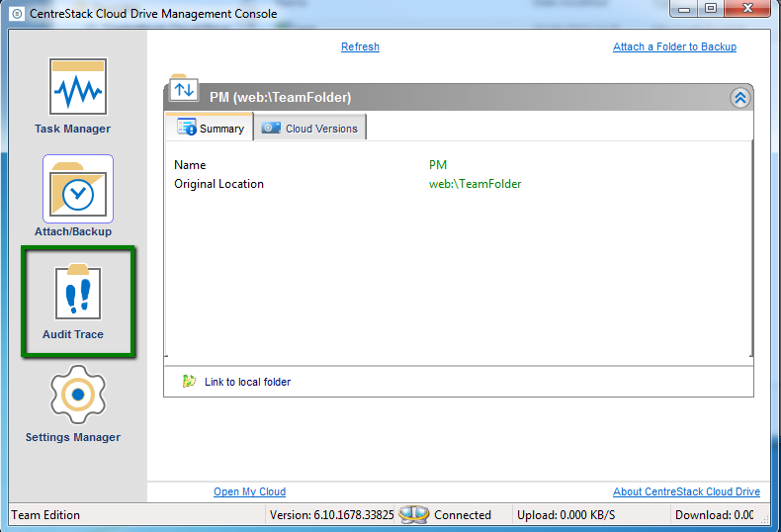Open the Audit Trace footprints icon

tap(78, 293)
